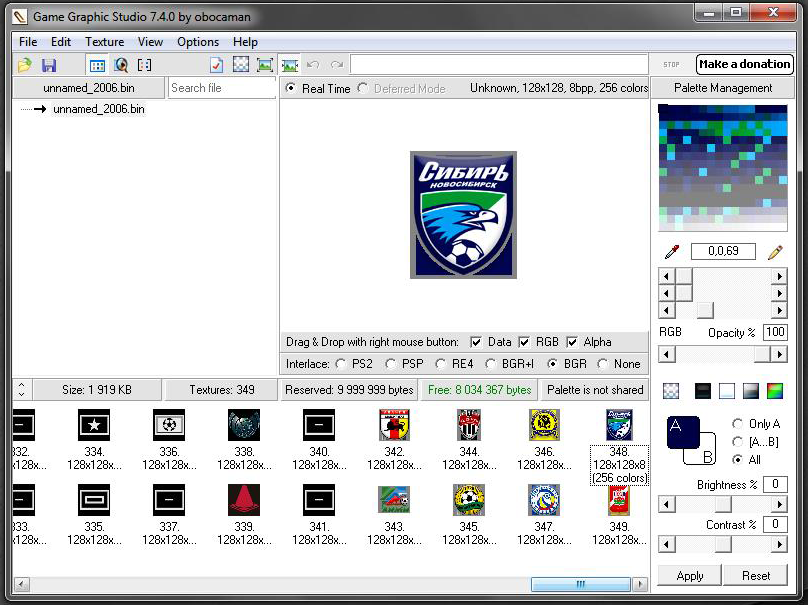Click the fit image to frame icon
Image resolution: width=808 pixels, height=605 pixels.
click(x=265, y=65)
